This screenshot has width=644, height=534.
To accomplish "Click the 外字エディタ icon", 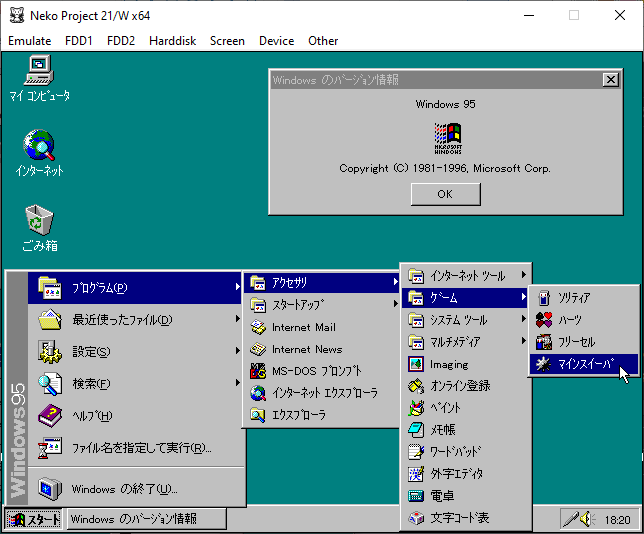I will [416, 474].
